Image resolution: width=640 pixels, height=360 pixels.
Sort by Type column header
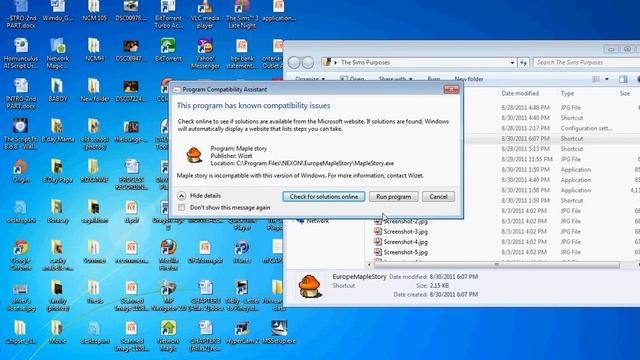[567, 93]
